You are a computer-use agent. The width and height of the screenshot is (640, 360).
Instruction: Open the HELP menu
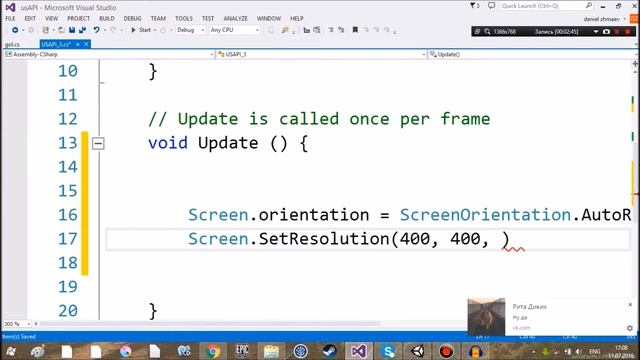pyautogui.click(x=297, y=18)
